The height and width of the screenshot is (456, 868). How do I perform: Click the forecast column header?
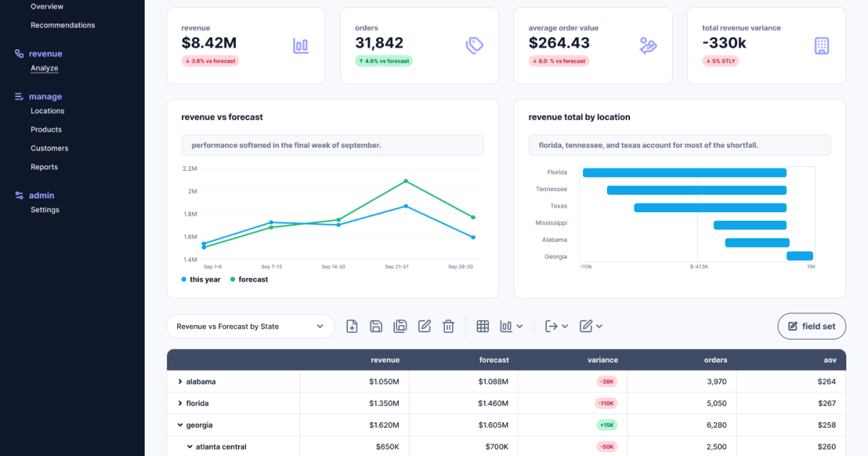click(x=494, y=360)
